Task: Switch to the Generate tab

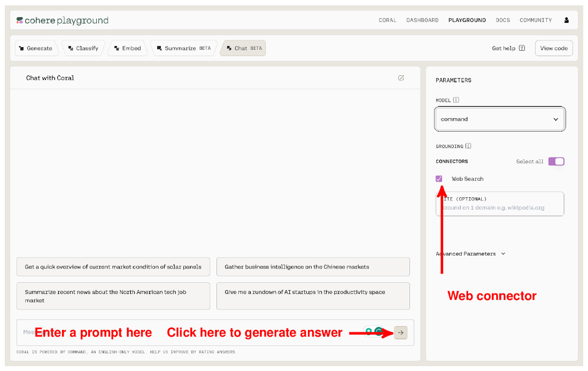Action: 36,48
